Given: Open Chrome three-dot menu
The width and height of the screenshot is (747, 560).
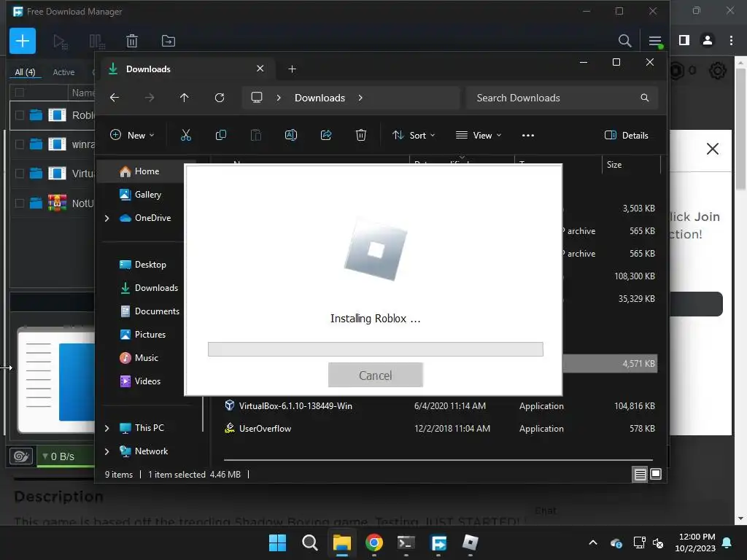Looking at the screenshot, I should point(731,41).
